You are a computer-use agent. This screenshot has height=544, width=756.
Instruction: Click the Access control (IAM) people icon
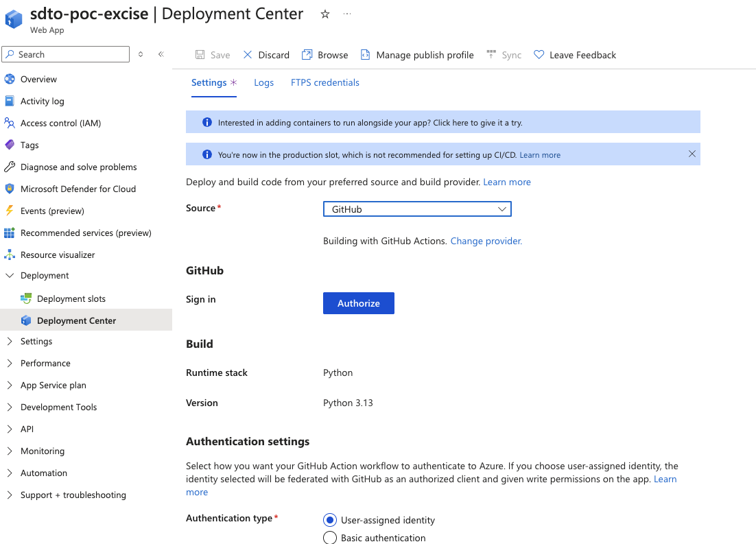[x=9, y=123]
